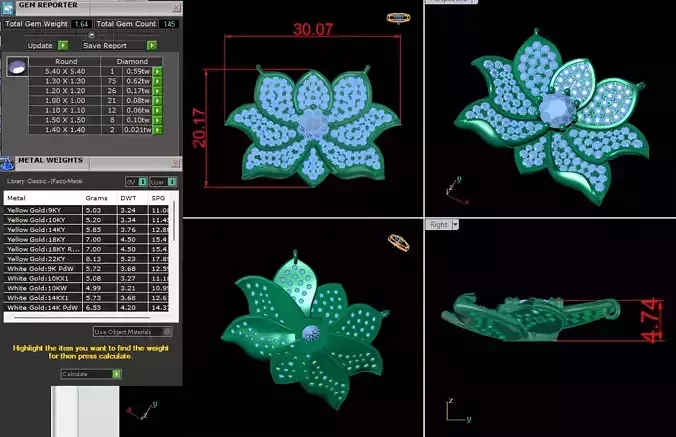Collapse the gem totals with round expander button

[91, 35]
